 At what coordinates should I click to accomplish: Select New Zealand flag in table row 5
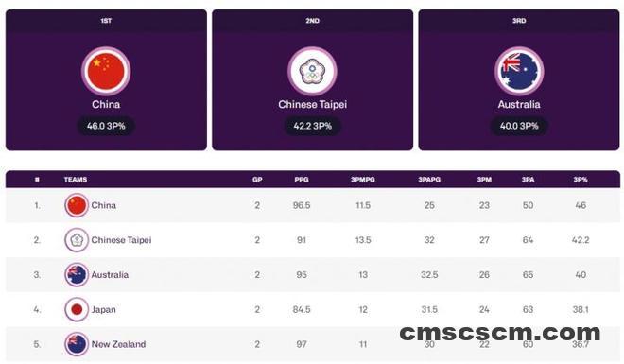77,344
